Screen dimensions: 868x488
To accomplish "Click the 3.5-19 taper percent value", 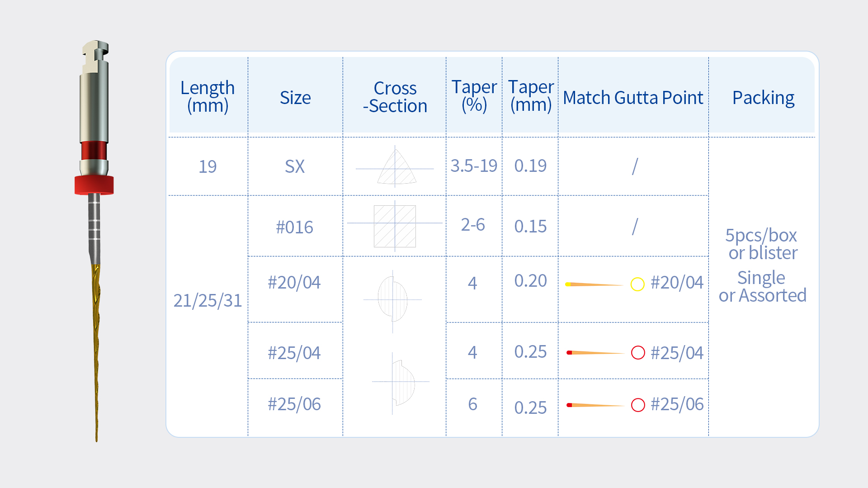I will coord(473,166).
